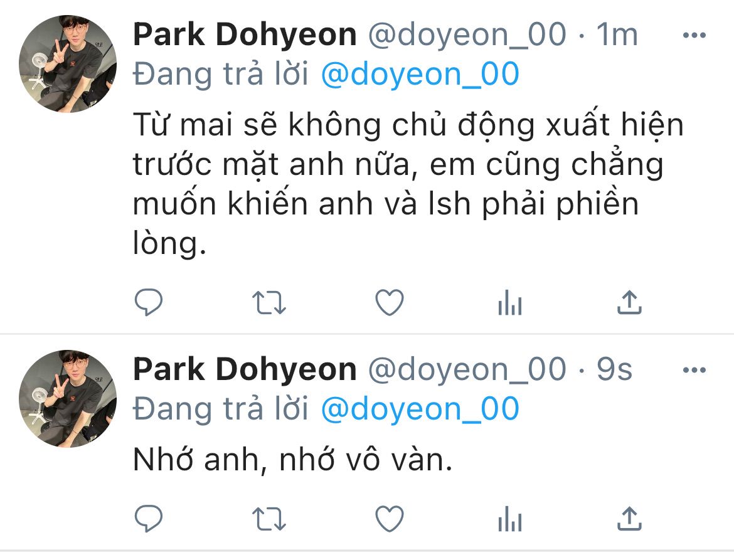Screen dimensions: 734x560
Task: Like the tweet mentioning 'phiền lòng'
Action: [390, 302]
